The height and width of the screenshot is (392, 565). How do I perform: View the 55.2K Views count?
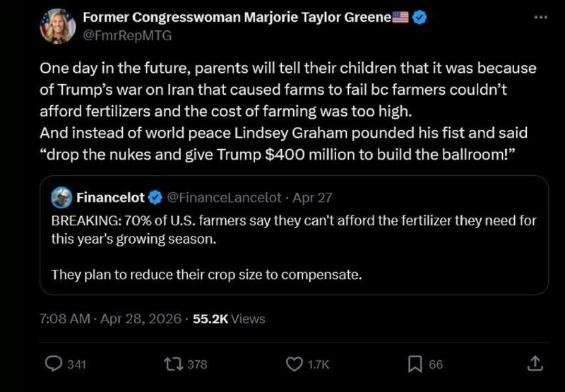coord(229,319)
